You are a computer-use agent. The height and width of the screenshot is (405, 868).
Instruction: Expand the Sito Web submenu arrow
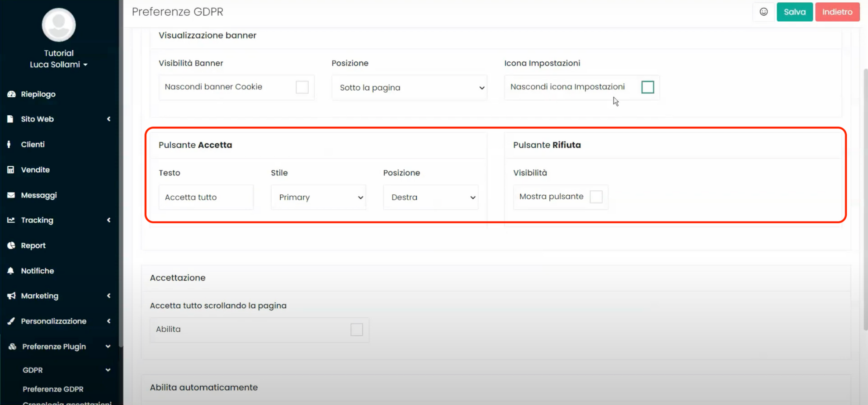pos(108,119)
